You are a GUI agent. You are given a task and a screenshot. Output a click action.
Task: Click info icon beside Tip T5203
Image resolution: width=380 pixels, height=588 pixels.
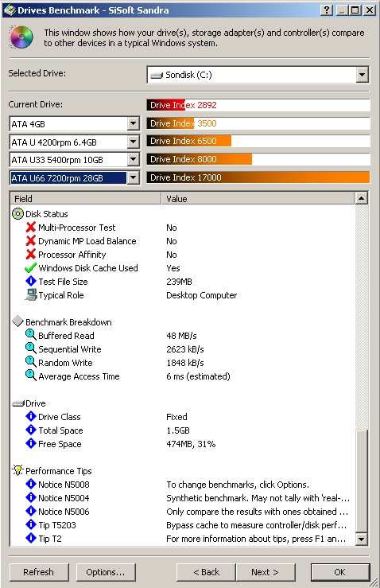click(31, 524)
